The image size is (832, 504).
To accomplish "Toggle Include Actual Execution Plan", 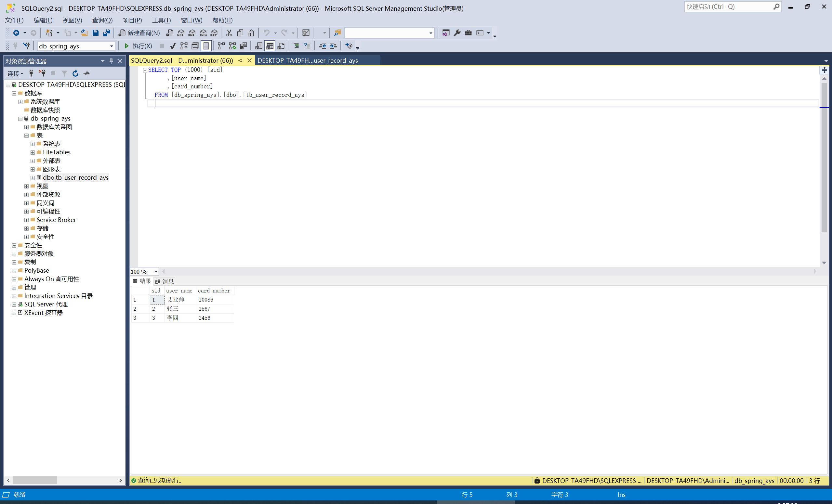I will click(221, 46).
